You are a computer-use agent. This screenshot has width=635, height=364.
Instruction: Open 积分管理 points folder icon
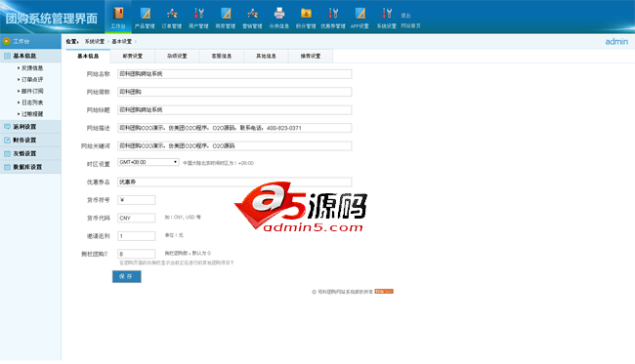(x=306, y=14)
